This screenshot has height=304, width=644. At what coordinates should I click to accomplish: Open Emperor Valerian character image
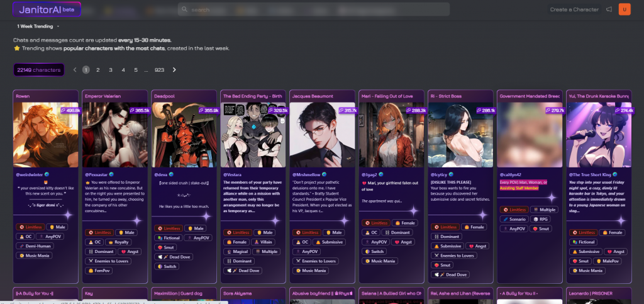tap(115, 135)
